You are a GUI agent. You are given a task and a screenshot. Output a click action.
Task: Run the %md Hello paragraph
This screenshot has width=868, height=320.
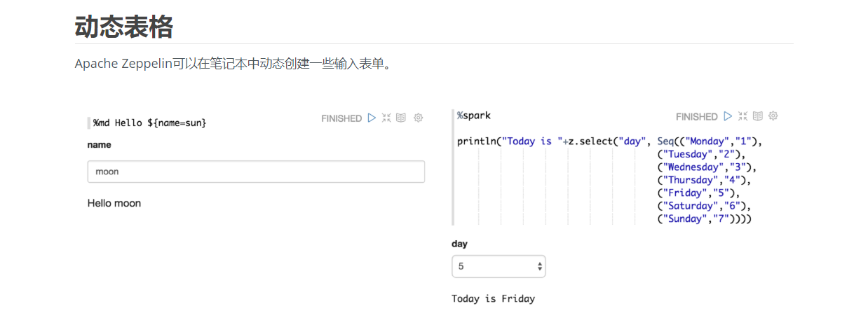tap(372, 118)
